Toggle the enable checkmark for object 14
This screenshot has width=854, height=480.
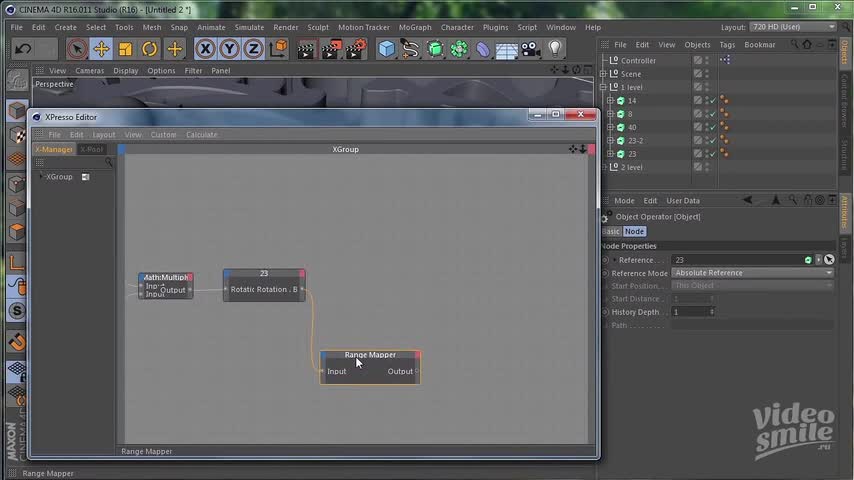pyautogui.click(x=713, y=101)
